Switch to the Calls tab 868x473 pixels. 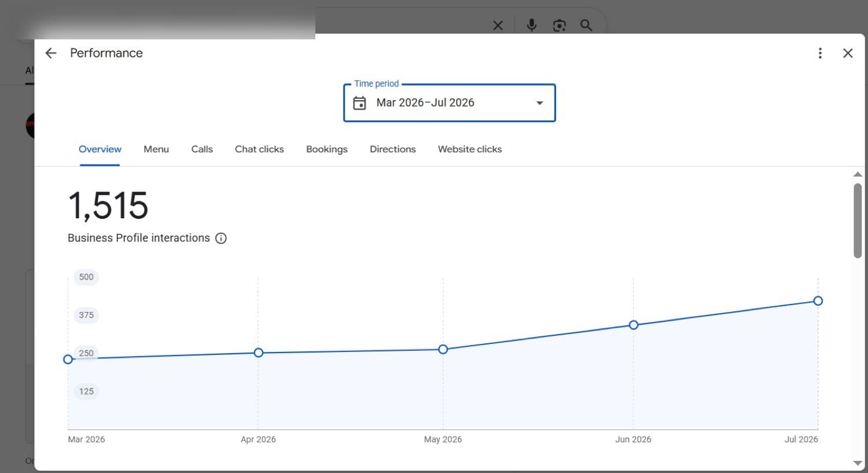(202, 149)
